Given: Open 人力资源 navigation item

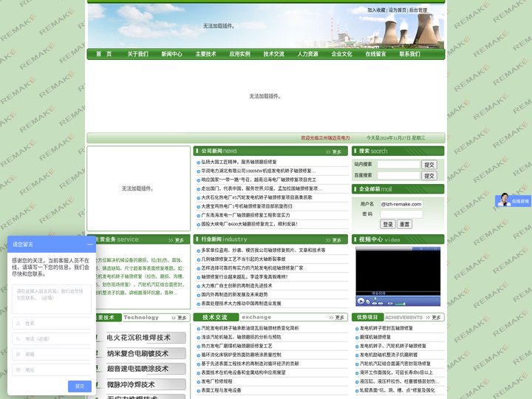Looking at the screenshot, I should (307, 54).
